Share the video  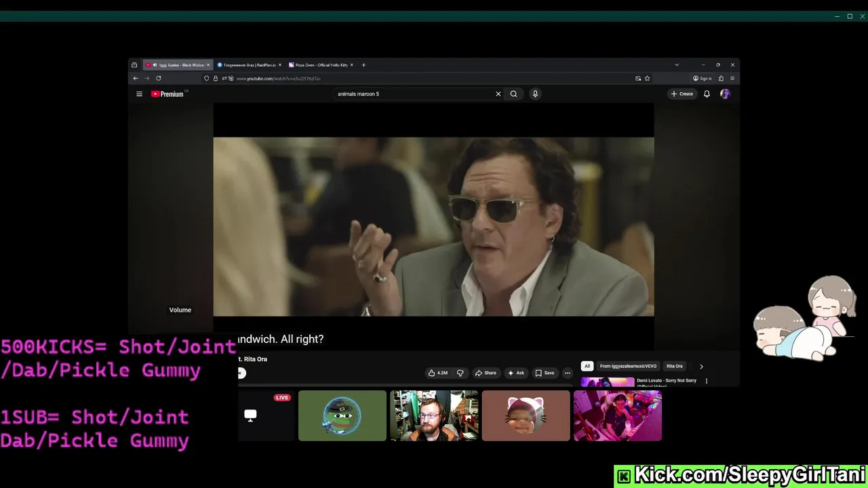point(486,373)
